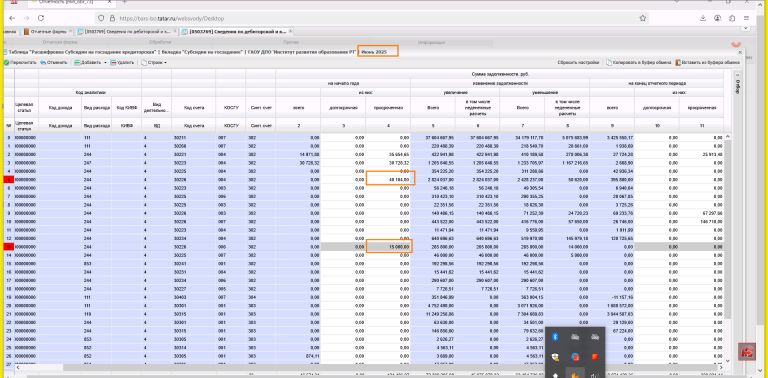
Task: Click the Windows Security shield tray icon
Action: (x=555, y=356)
